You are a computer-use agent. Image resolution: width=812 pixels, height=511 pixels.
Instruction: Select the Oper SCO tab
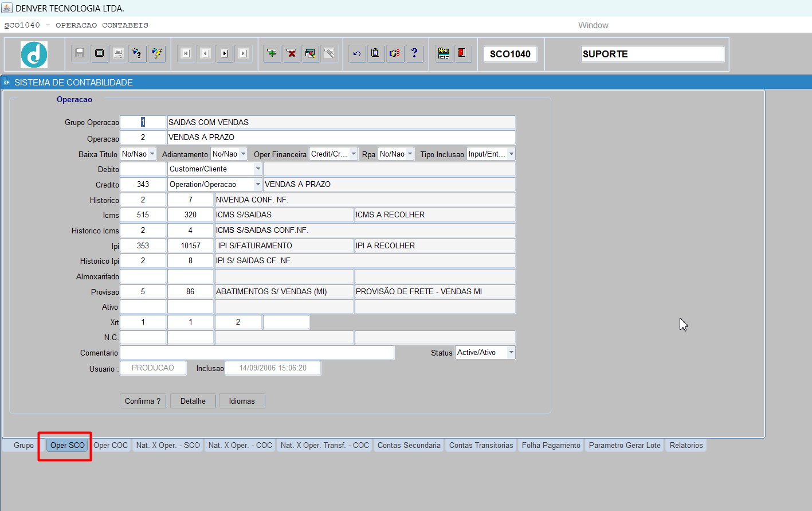tap(67, 445)
